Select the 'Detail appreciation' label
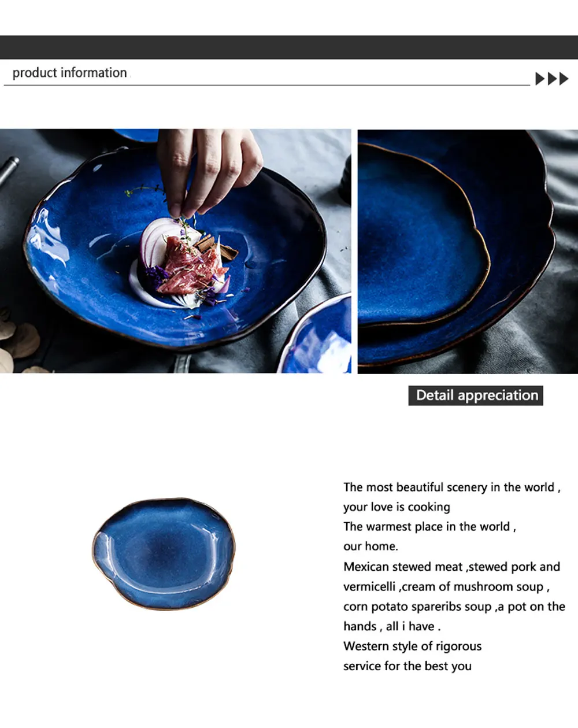The width and height of the screenshot is (578, 728). point(476,396)
